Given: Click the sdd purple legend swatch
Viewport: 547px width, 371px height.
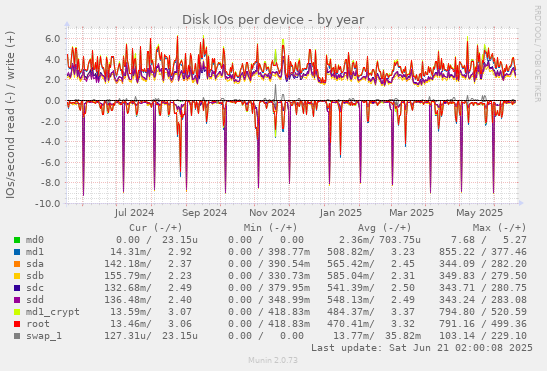Looking at the screenshot, I should pyautogui.click(x=17, y=300).
